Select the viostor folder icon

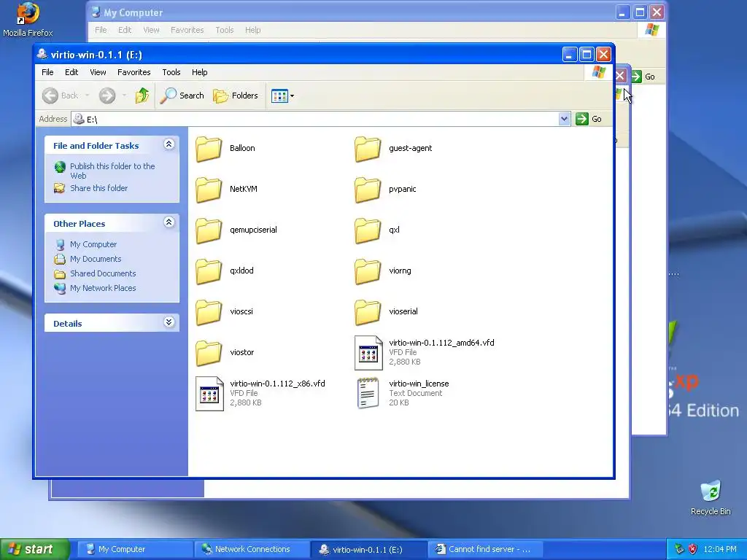click(209, 353)
